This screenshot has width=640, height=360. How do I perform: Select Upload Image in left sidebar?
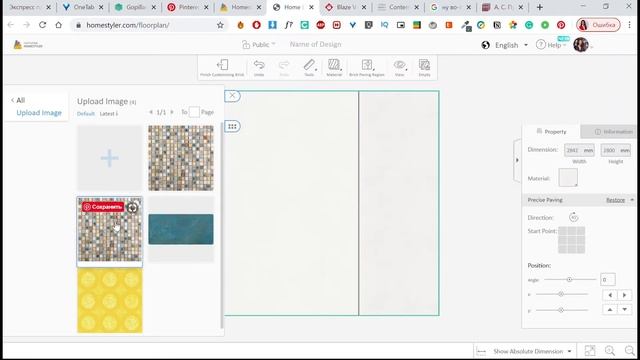[39, 113]
